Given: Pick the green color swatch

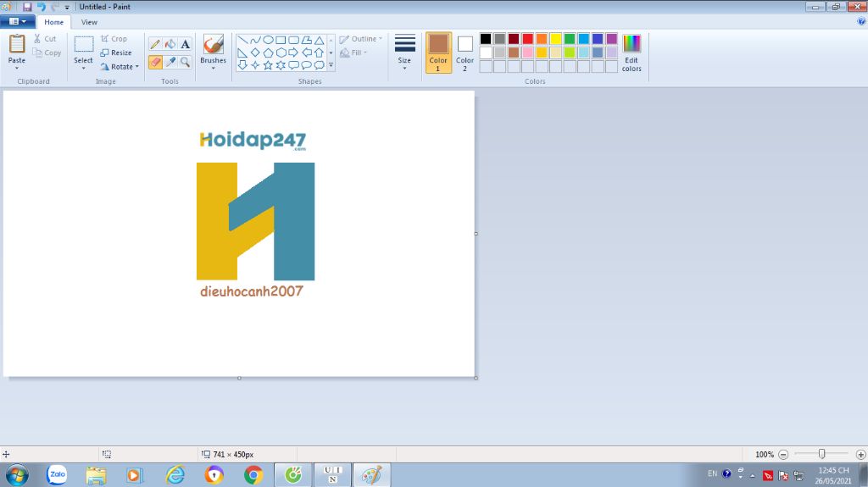Looking at the screenshot, I should tap(570, 38).
